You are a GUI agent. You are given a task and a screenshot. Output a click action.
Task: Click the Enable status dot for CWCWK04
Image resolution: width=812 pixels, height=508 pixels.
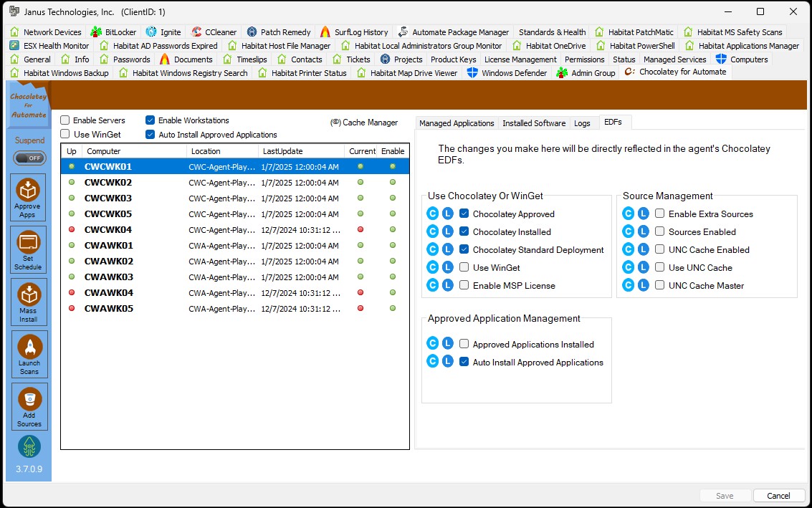pos(393,229)
